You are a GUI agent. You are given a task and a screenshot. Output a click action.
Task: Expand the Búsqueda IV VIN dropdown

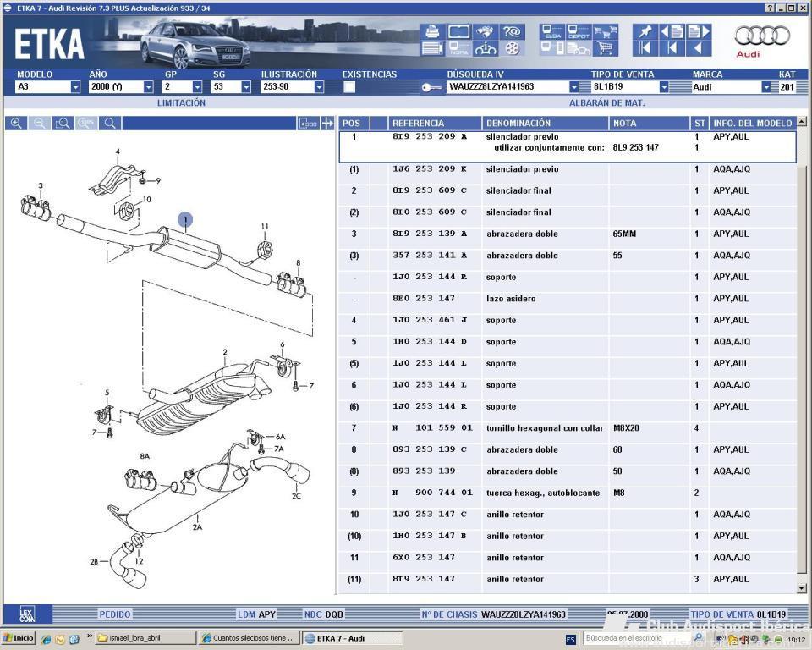[573, 87]
